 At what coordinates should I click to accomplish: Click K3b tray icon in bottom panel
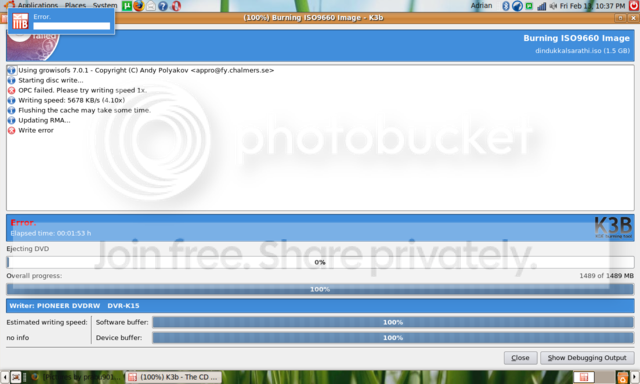click(x=584, y=377)
